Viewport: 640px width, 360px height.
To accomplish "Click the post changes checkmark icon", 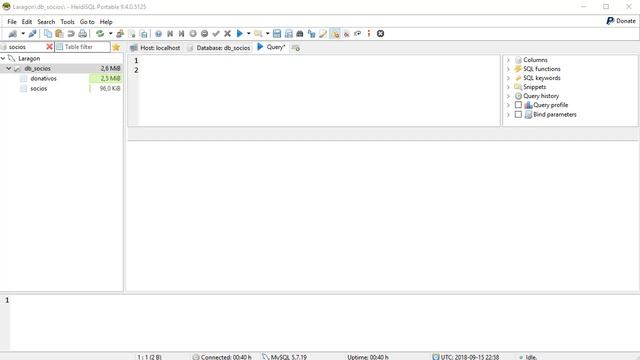I will tap(216, 34).
